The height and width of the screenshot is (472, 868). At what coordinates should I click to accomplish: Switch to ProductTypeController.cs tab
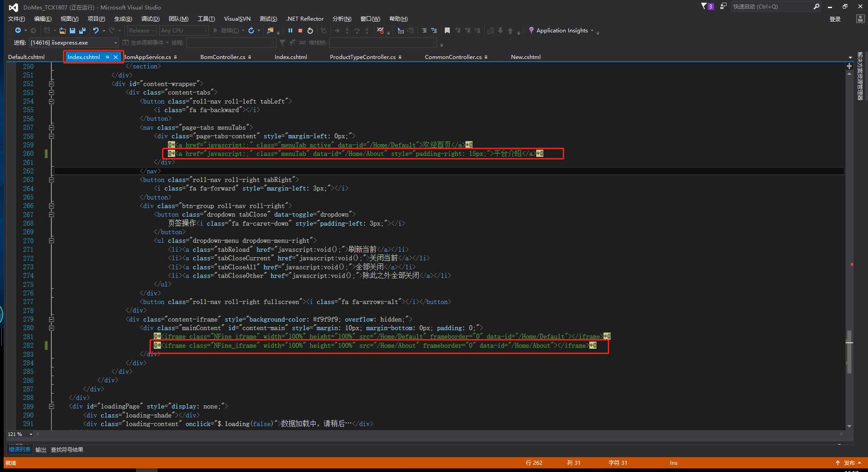(363, 57)
